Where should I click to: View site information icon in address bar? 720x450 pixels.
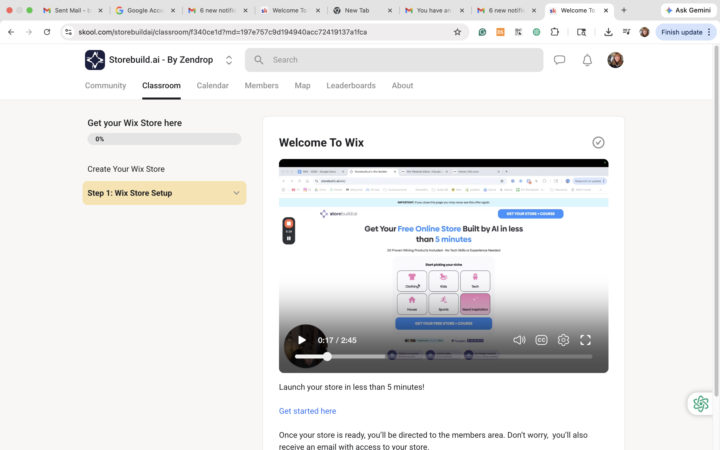[68, 32]
